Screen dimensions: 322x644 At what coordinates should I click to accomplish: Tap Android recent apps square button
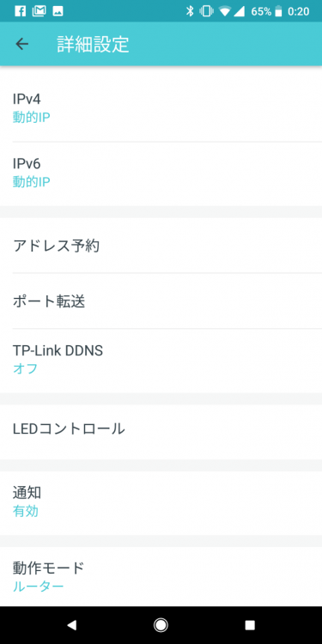[x=250, y=625]
